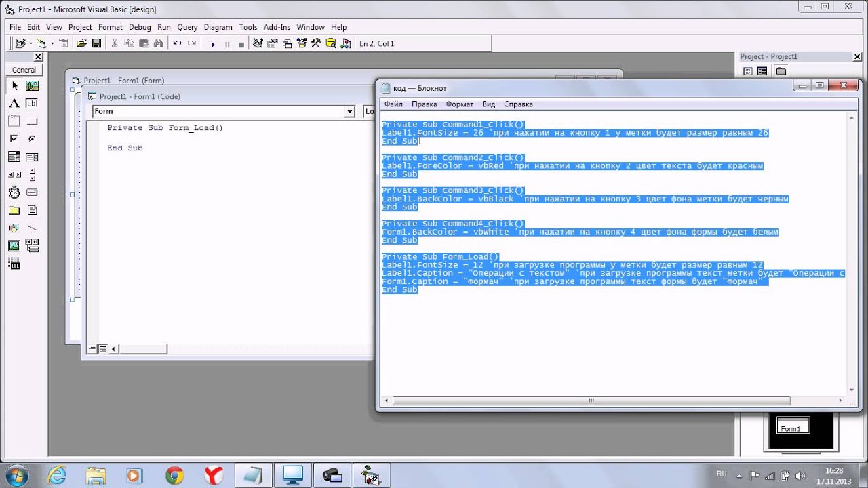Open Add Form dropdown arrow
868x488 pixels.
coord(51,43)
